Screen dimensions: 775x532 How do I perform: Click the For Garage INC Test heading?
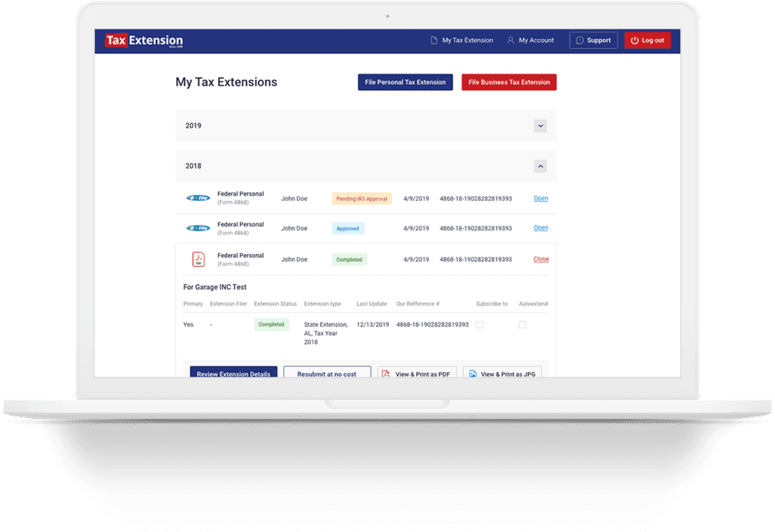tap(215, 287)
